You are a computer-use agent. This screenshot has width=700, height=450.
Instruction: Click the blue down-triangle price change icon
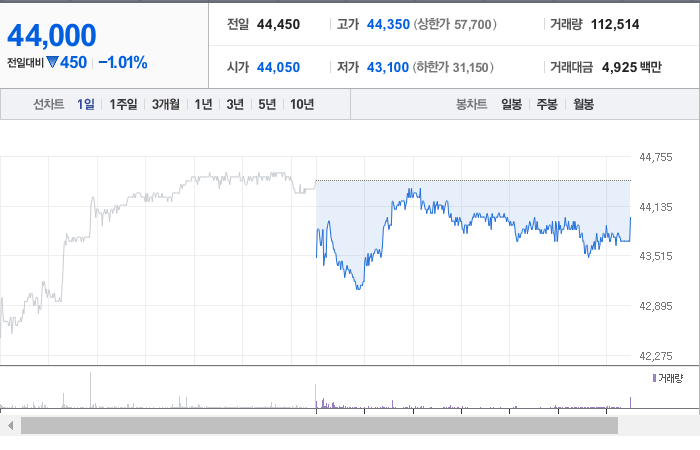(x=52, y=62)
